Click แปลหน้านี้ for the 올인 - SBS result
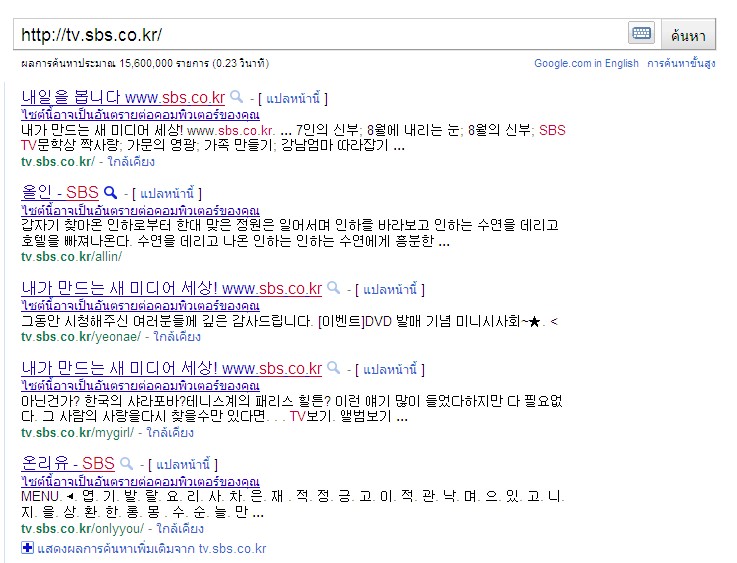Image resolution: width=737 pixels, height=563 pixels. (167, 194)
